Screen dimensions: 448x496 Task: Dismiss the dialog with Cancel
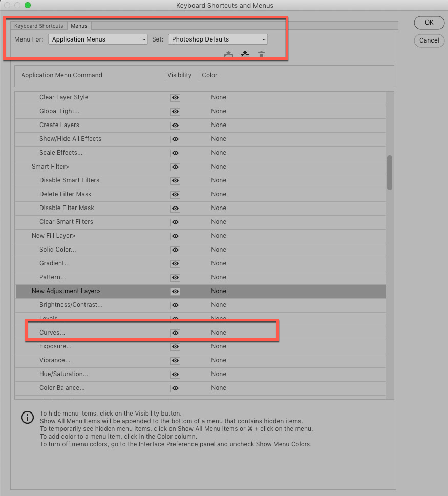pos(429,40)
